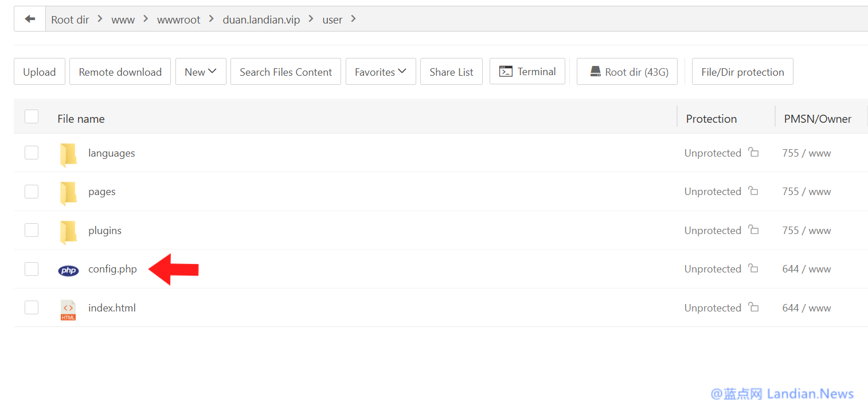Click the pages folder icon
Viewport: 868px width, 413px height.
click(68, 193)
